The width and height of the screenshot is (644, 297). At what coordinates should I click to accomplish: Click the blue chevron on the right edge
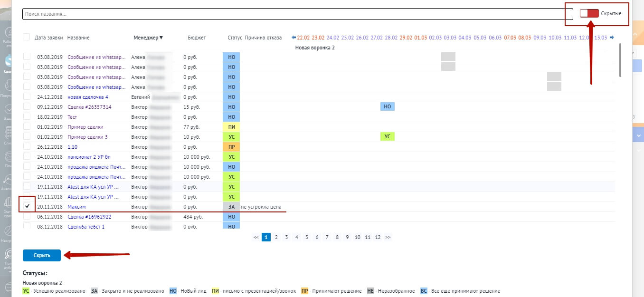point(637,135)
